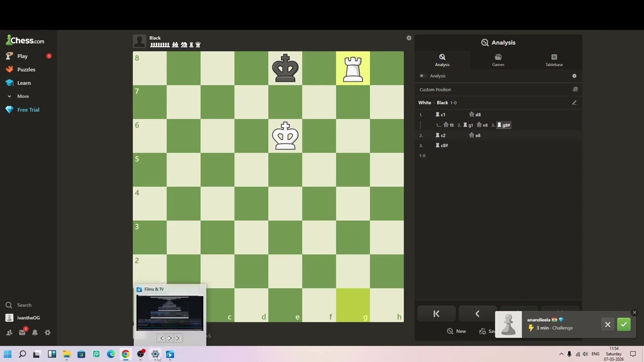Open volume control in system tray
The image size is (644, 362).
click(585, 354)
